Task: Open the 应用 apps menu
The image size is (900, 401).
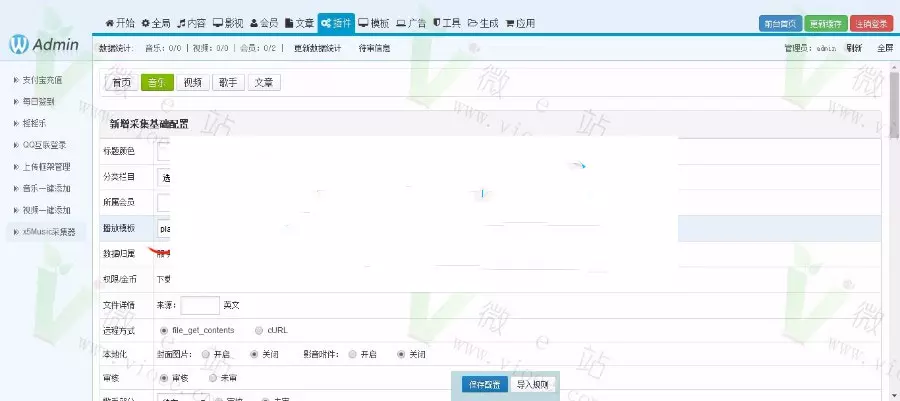Action: pos(520,22)
